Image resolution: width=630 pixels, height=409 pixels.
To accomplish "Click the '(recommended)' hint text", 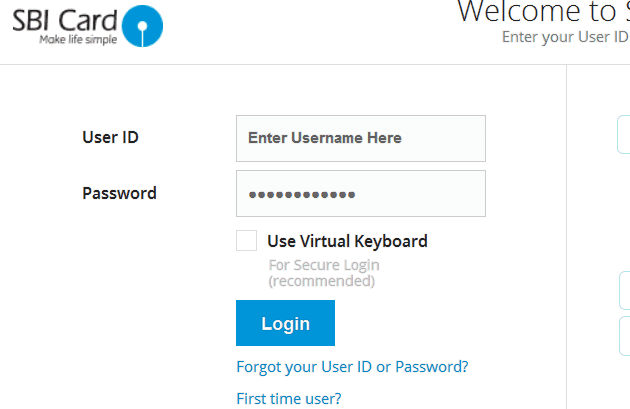I will click(322, 281).
